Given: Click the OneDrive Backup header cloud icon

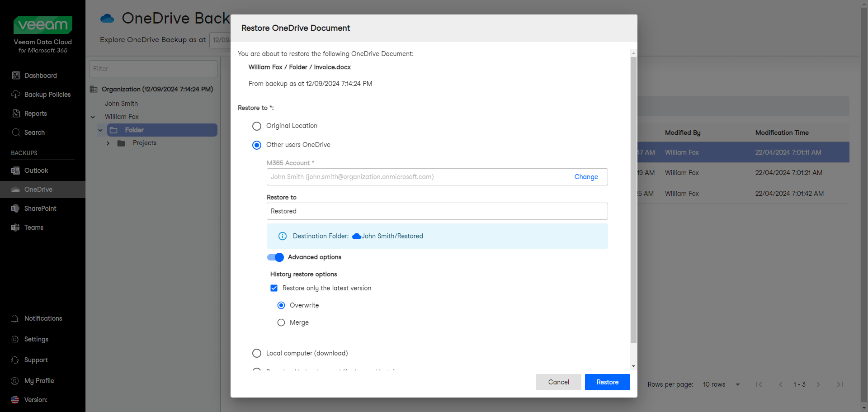Looking at the screenshot, I should (x=107, y=18).
